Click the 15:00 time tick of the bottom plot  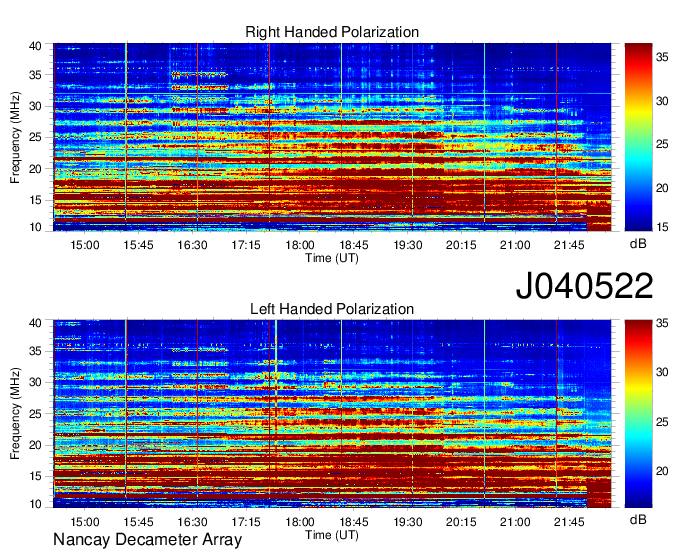click(85, 522)
